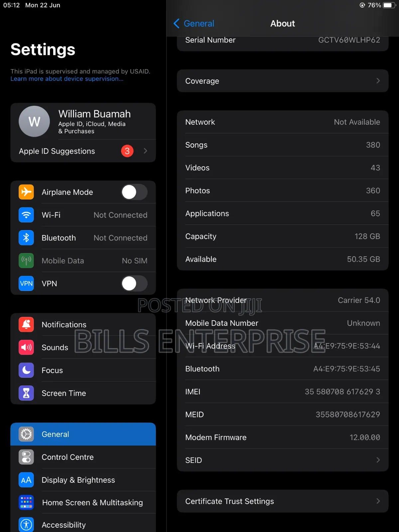
Task: Tap the William Buamah avatar
Action: point(34,121)
